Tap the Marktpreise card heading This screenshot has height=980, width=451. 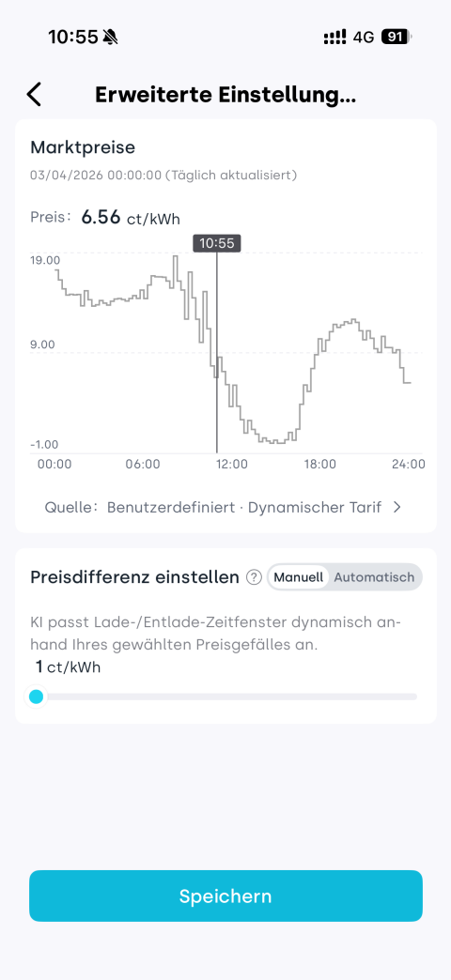(x=83, y=147)
